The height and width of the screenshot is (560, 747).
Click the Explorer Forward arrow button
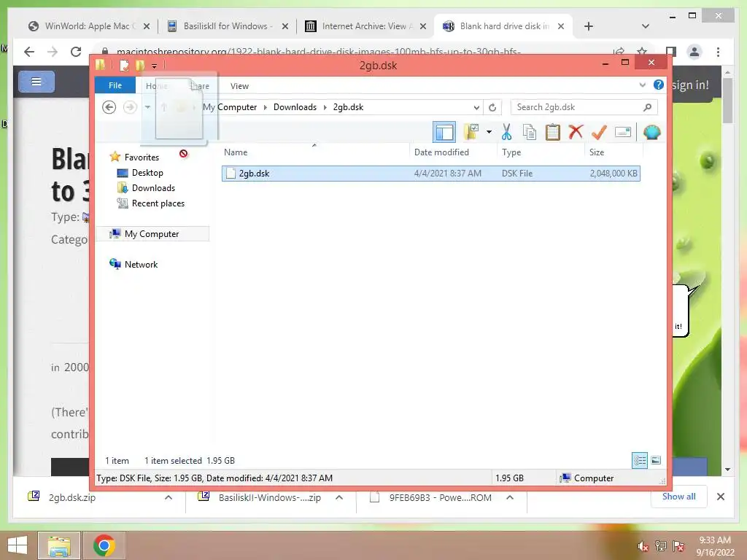130,107
